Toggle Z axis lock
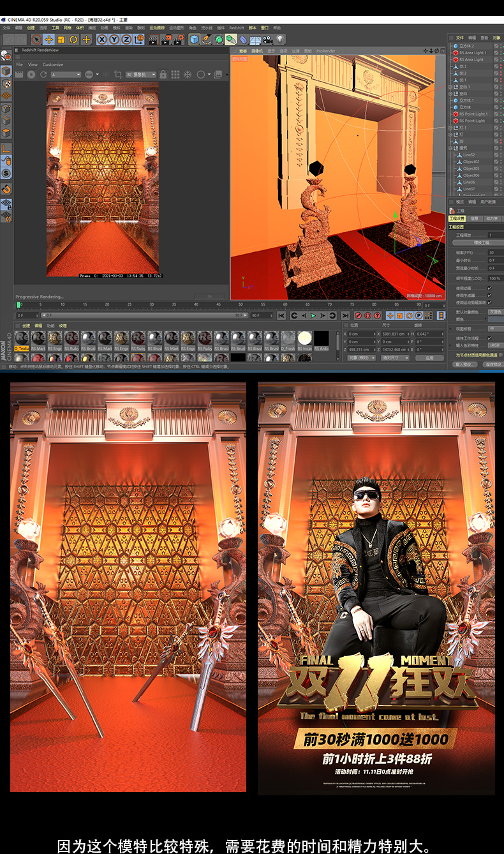This screenshot has width=504, height=854. click(126, 40)
